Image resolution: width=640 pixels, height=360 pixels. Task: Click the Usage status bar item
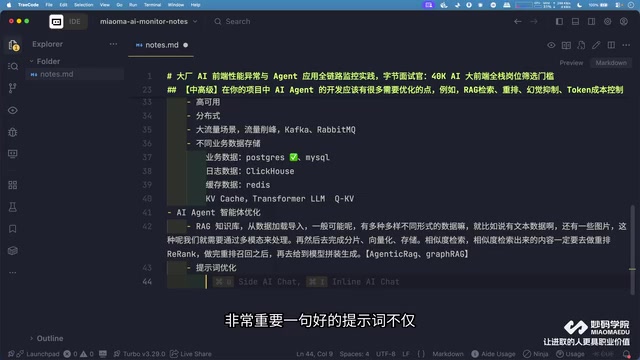[x=570, y=354]
